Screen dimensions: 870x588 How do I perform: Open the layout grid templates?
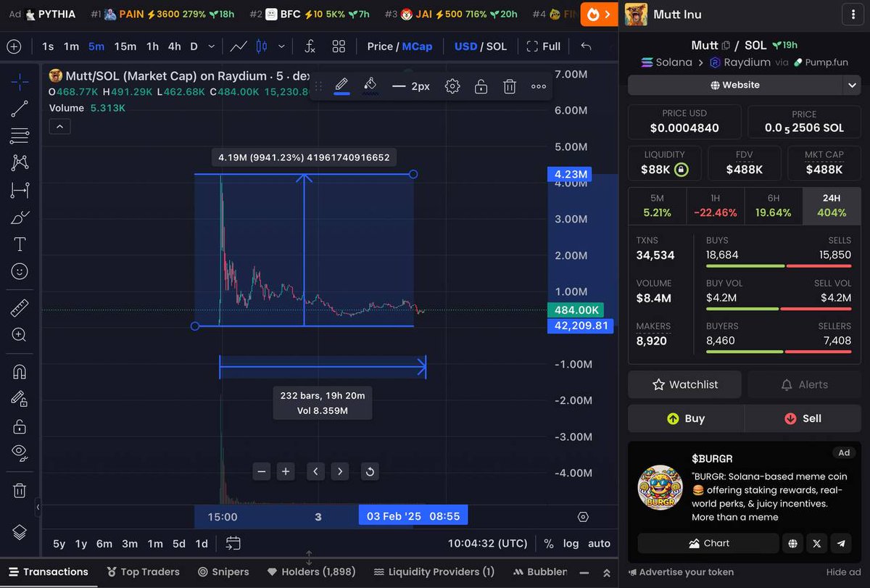click(x=339, y=46)
